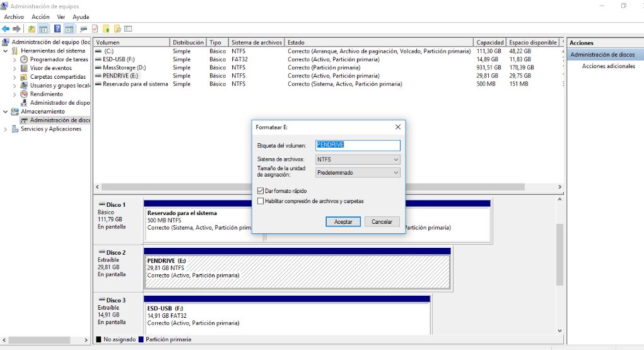Uncheck the Dar formato rápido checkbox
This screenshot has width=644, height=350.
coord(261,190)
